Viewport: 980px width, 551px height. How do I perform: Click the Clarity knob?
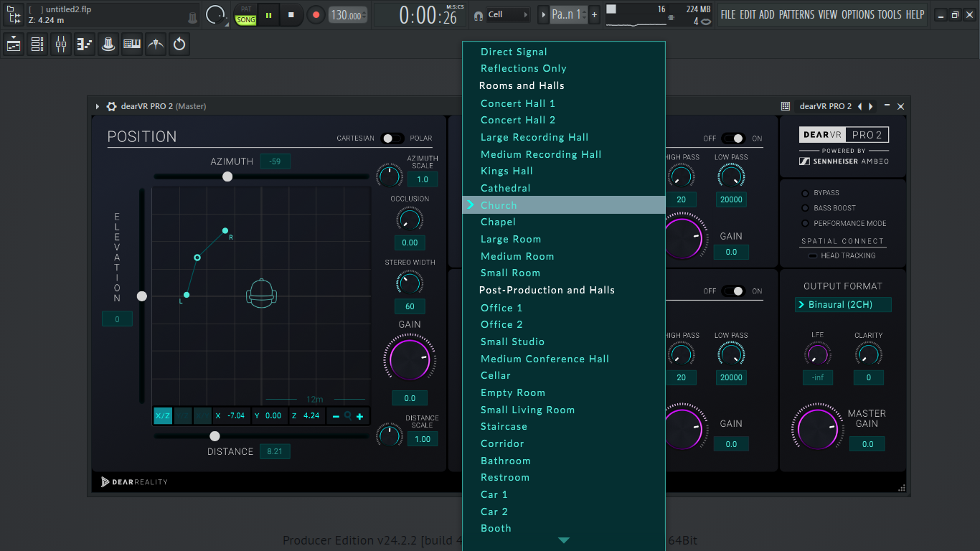click(x=868, y=354)
